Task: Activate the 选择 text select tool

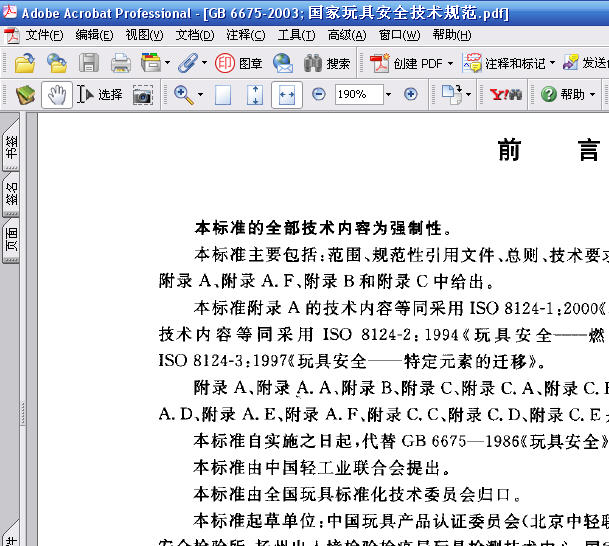Action: pos(99,94)
